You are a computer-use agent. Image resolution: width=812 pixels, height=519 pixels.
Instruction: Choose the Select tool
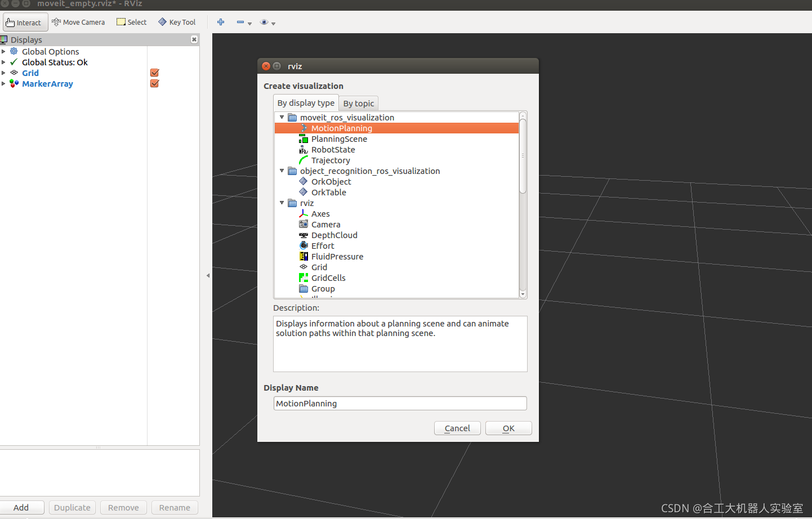click(132, 23)
